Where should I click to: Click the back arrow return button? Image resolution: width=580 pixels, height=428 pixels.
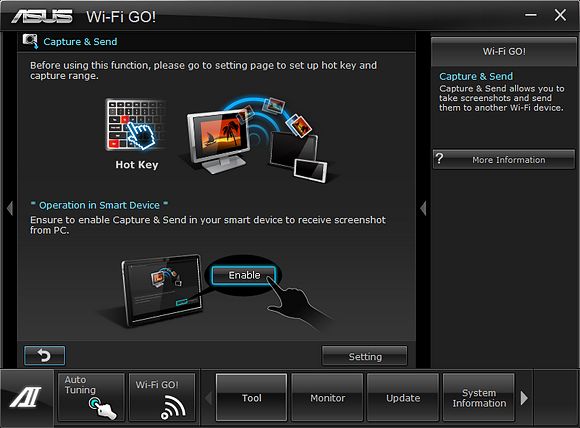click(x=44, y=355)
